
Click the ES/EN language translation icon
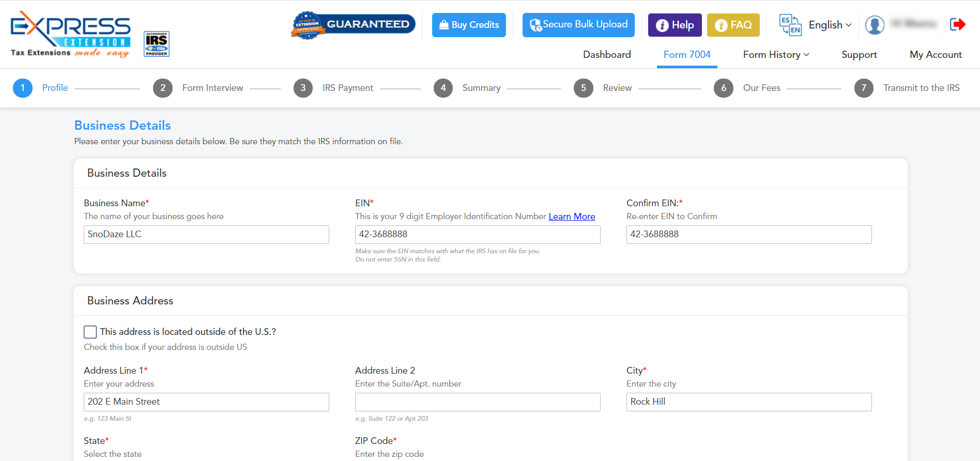coord(790,25)
